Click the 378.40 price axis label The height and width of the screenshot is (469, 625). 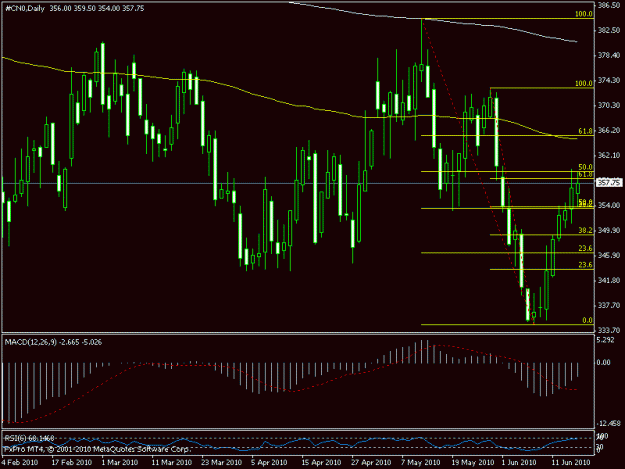pyautogui.click(x=609, y=55)
